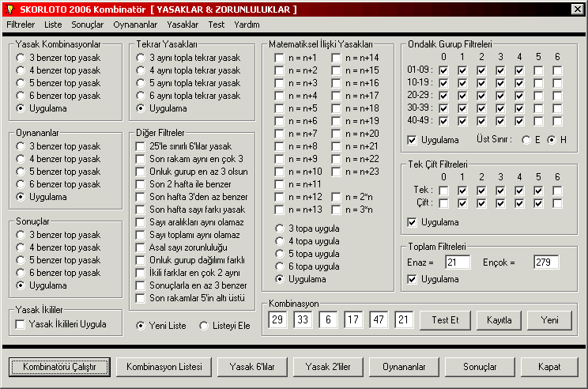Viewport: 588px width, 389px height.
Task: Select '3 benzer top yasak' in Yasak Kombinasyonlar
Action: tap(21, 58)
